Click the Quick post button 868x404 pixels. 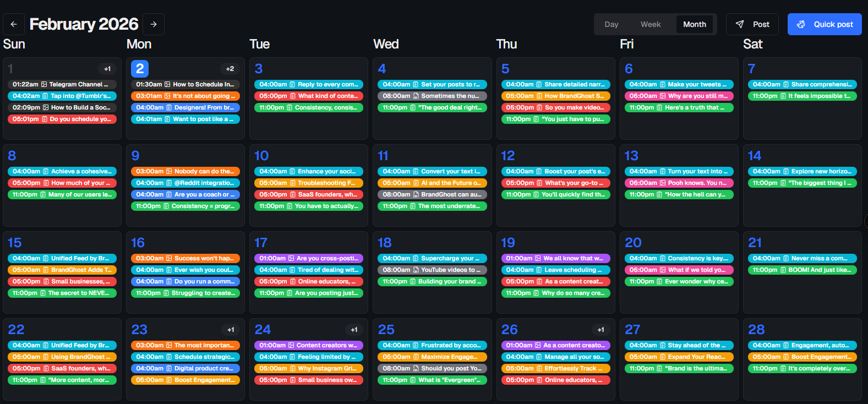pos(825,24)
